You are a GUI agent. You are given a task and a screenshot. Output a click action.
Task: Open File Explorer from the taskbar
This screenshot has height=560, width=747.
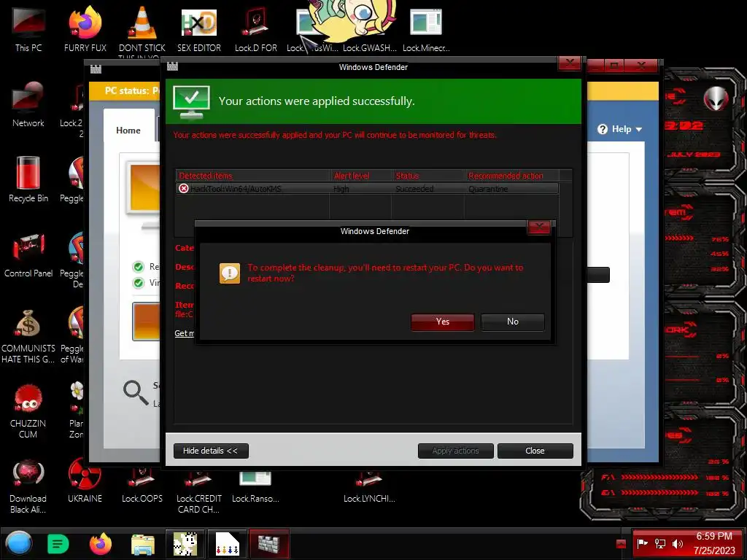click(x=143, y=545)
